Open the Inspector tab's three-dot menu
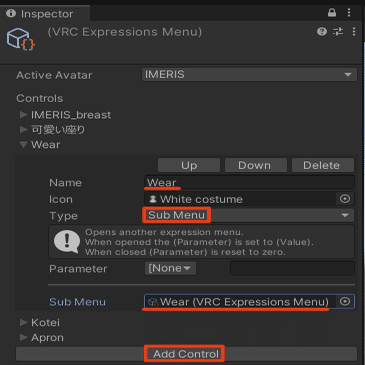Image resolution: width=365 pixels, height=365 pixels. pos(349,13)
